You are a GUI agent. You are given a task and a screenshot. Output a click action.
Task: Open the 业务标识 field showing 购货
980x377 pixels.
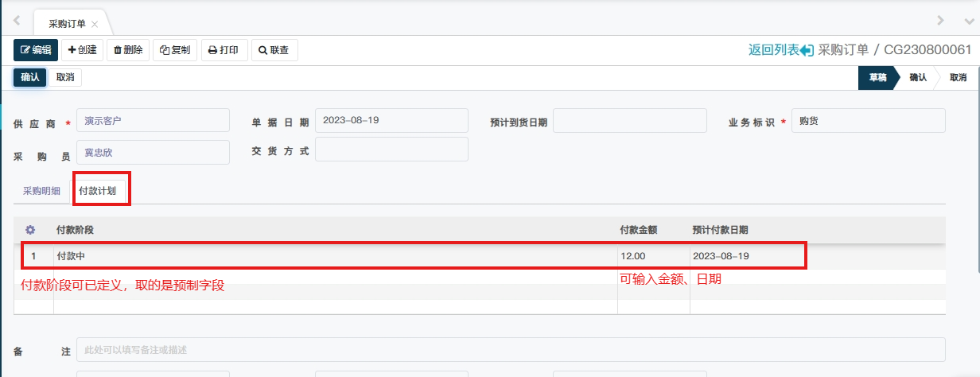tap(868, 121)
